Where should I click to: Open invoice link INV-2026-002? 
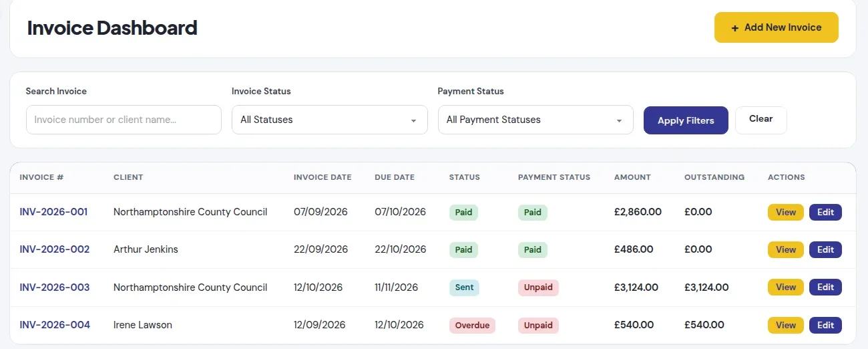[55, 249]
